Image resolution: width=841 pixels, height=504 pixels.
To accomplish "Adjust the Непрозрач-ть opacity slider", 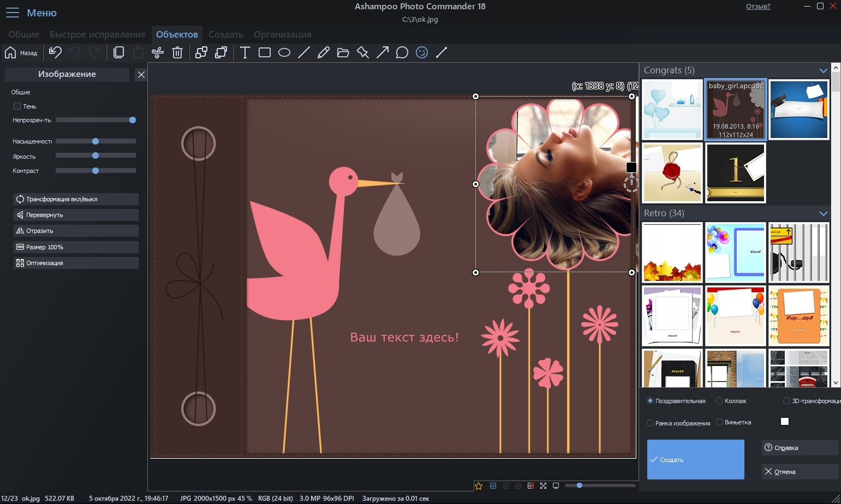I will click(x=96, y=120).
